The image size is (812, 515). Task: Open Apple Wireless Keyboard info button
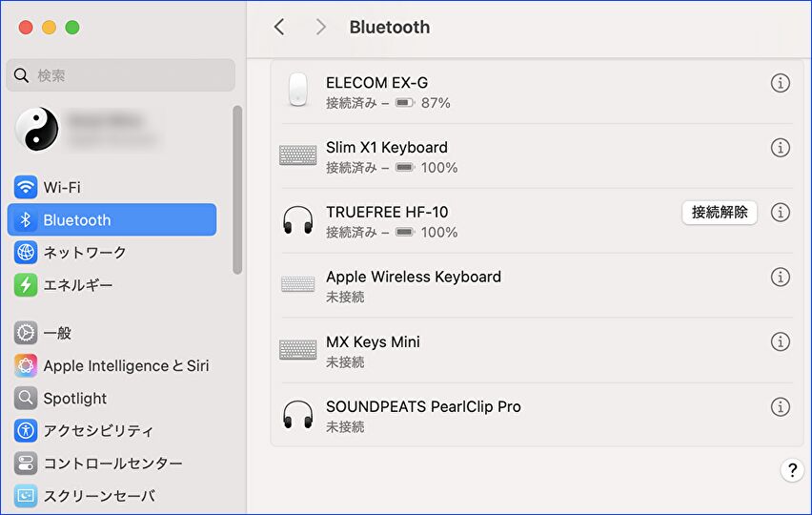780,278
